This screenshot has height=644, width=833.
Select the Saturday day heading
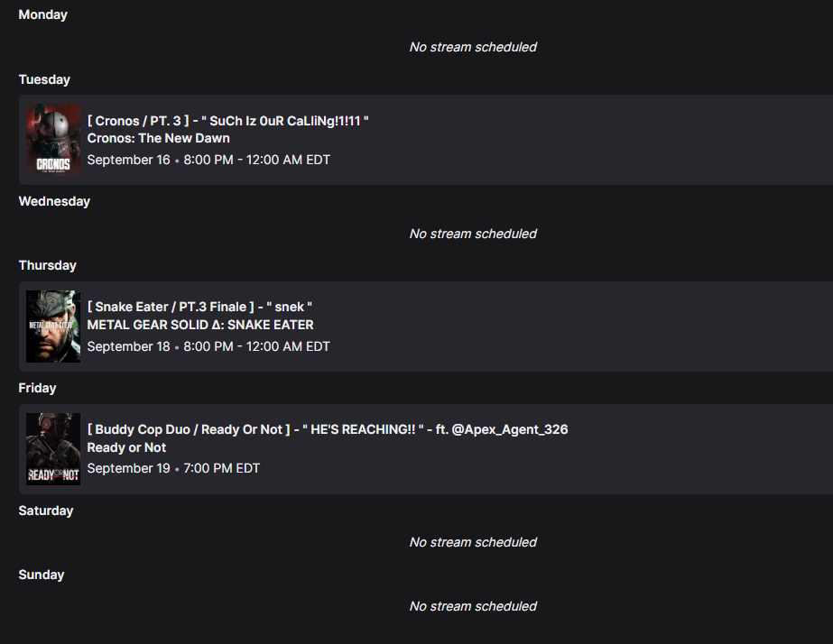coord(46,511)
